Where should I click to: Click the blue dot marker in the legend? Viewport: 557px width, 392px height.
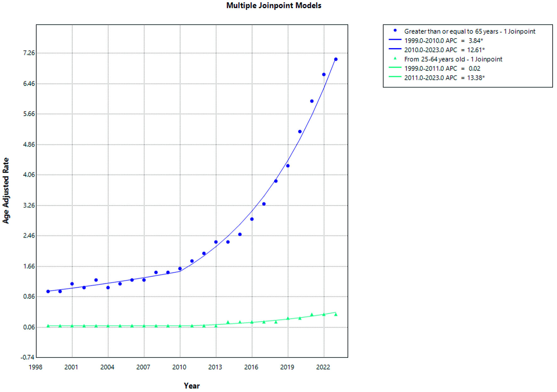pos(395,30)
